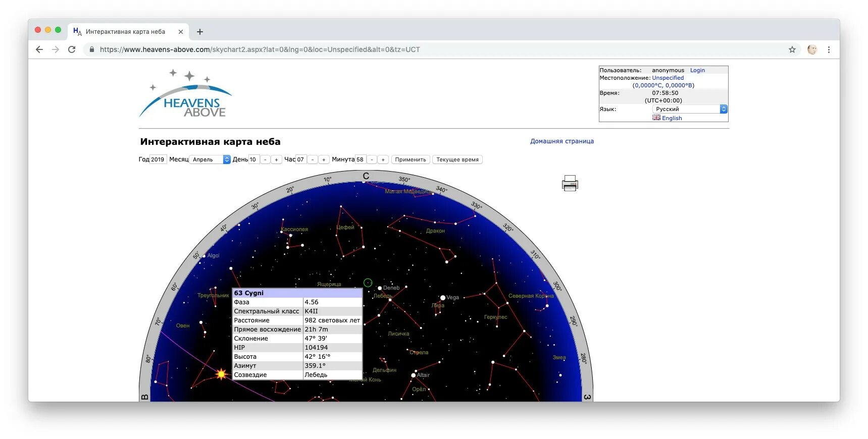
Task: Click the Змея constellation label
Action: click(559, 357)
